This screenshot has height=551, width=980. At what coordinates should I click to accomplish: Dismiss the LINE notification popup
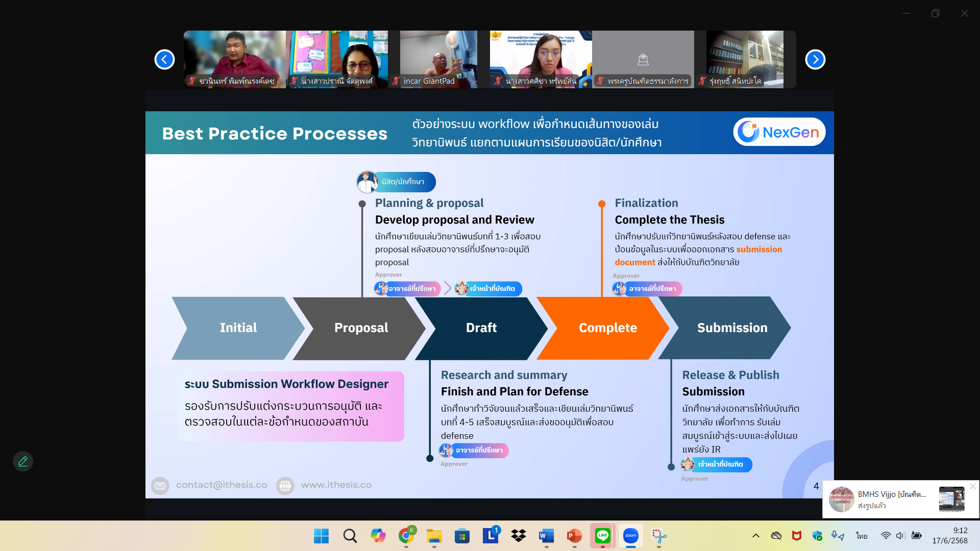pyautogui.click(x=973, y=486)
